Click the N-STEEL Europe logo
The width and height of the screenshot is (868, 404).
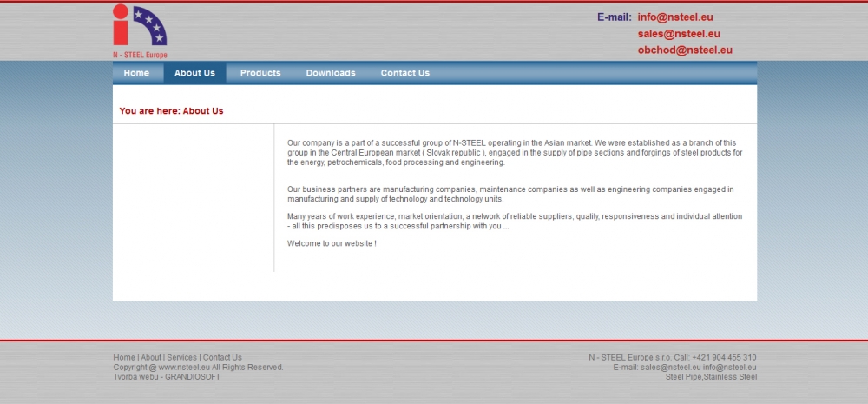pos(140,31)
